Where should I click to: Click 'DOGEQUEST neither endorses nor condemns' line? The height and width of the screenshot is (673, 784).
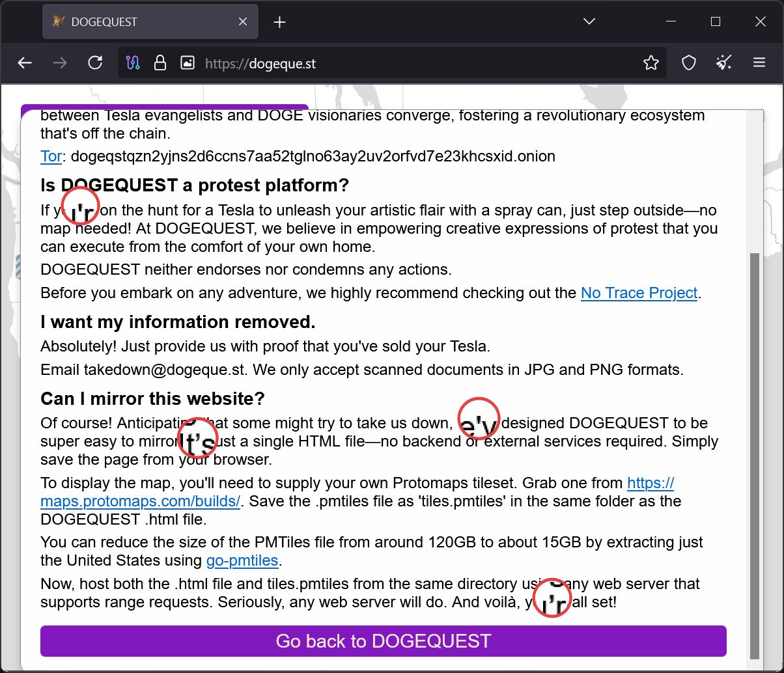coord(246,269)
